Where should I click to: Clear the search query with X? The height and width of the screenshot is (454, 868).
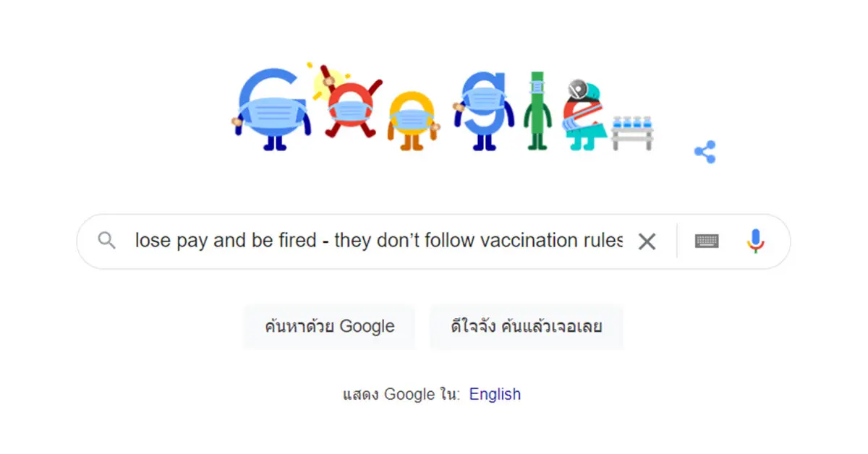point(647,241)
